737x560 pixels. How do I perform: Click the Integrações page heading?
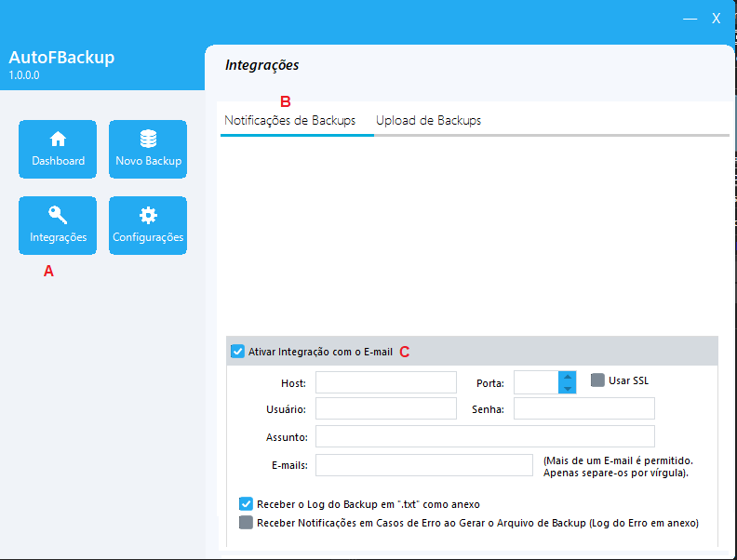click(x=261, y=65)
